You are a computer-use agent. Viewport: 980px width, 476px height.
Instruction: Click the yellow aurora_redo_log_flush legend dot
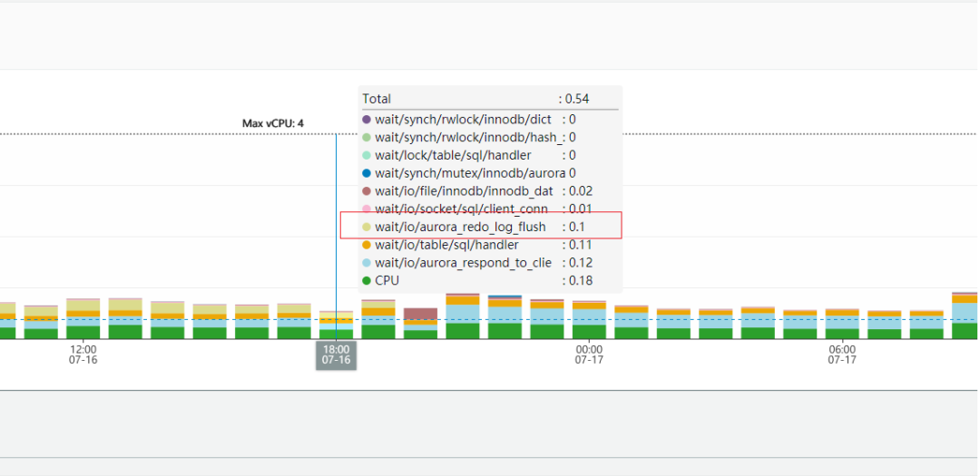click(367, 227)
